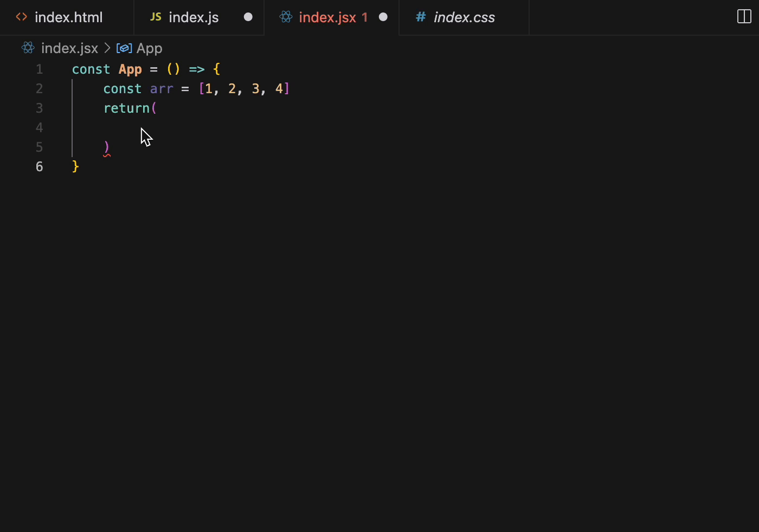759x532 pixels.
Task: Click line number 6 in gutter
Action: [39, 167]
